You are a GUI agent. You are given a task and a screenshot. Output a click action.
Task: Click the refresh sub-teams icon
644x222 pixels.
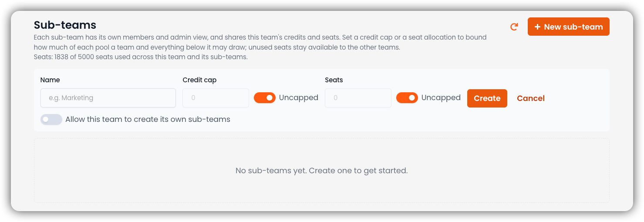pyautogui.click(x=514, y=27)
